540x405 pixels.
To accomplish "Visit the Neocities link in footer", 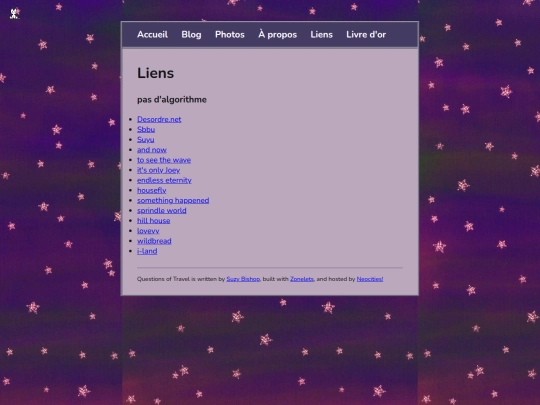I will pyautogui.click(x=370, y=279).
